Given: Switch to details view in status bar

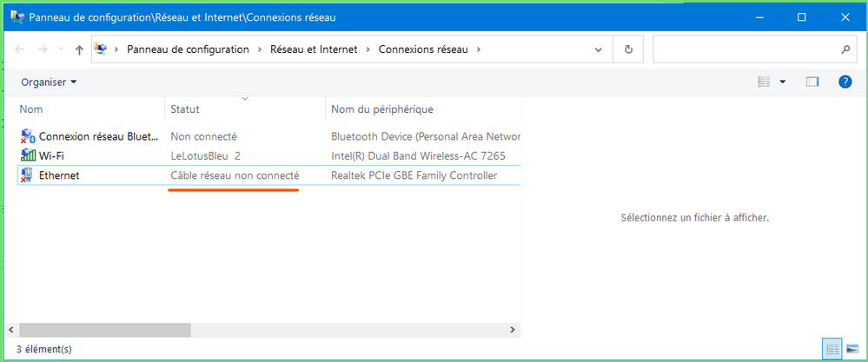Looking at the screenshot, I should click(x=833, y=348).
